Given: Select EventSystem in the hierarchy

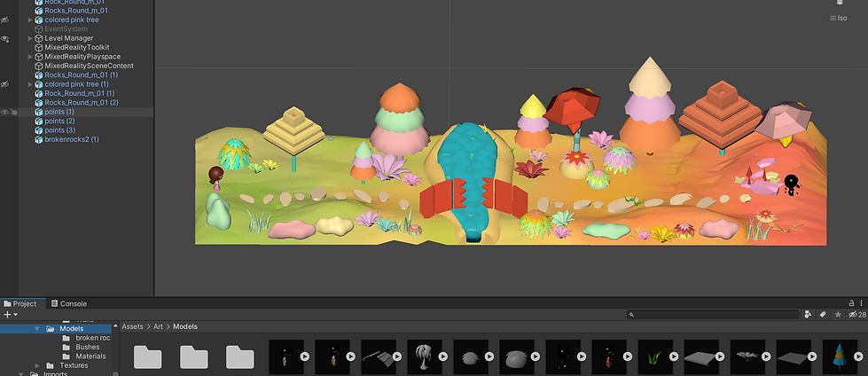Looking at the screenshot, I should (66, 28).
